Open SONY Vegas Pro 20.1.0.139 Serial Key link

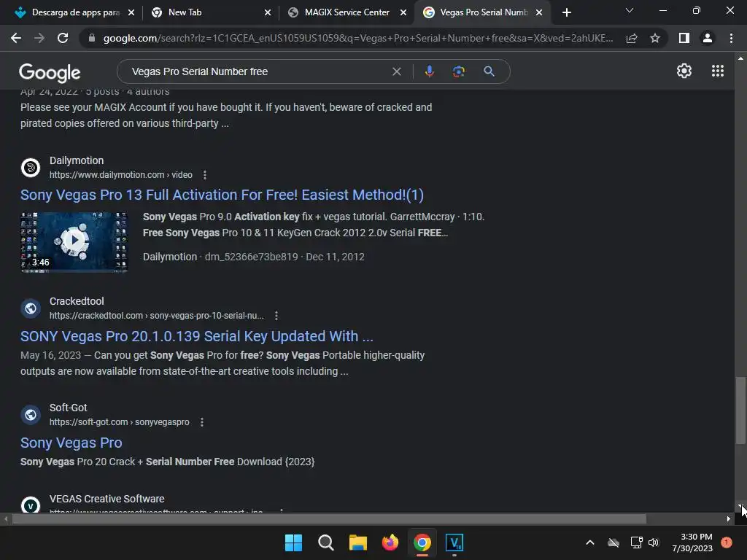[x=197, y=336]
